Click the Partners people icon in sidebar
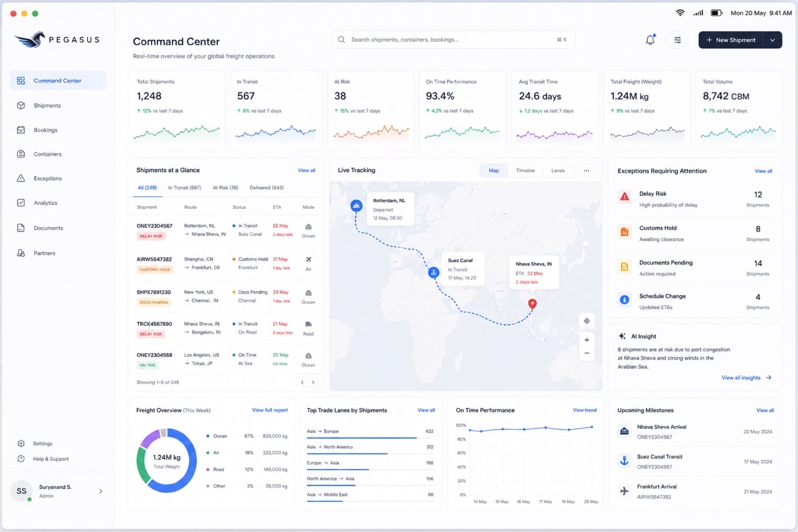This screenshot has width=798, height=532. [21, 253]
